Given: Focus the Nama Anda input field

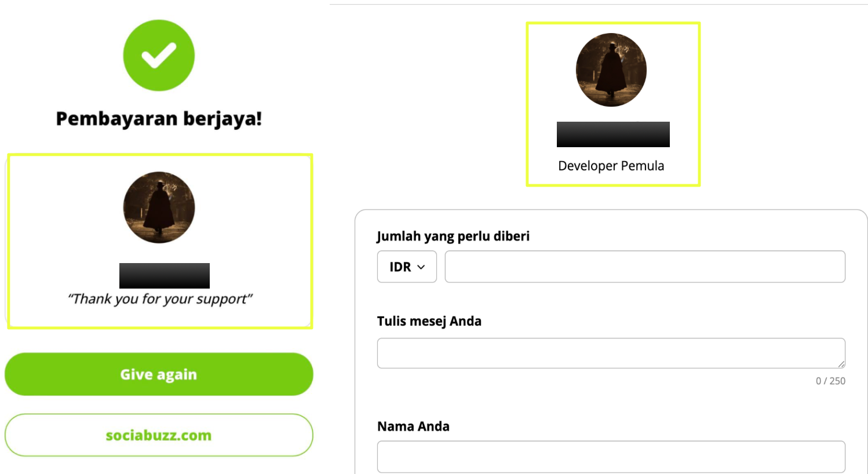Looking at the screenshot, I should (x=611, y=457).
